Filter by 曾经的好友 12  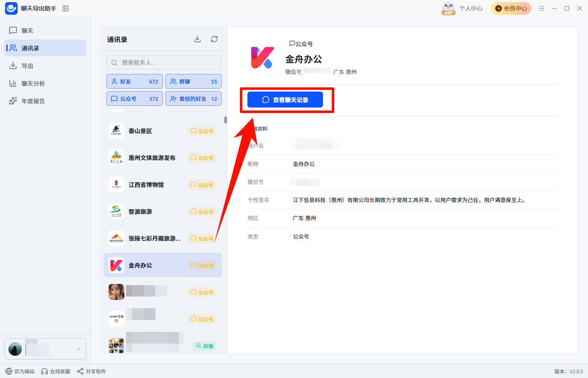pos(194,99)
